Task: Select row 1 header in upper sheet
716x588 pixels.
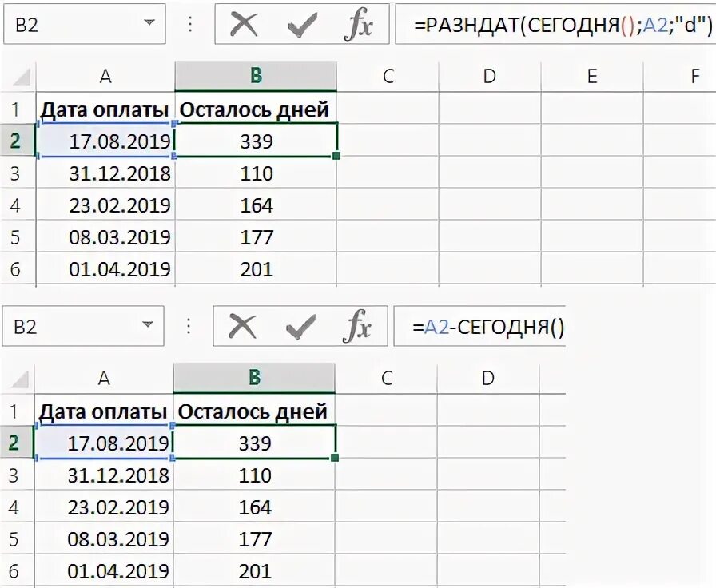Action: click(x=18, y=109)
